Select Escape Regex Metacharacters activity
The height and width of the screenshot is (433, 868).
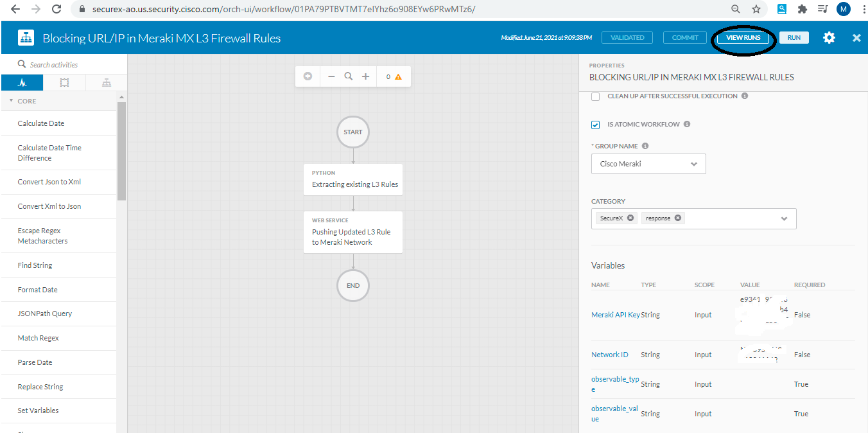[59, 236]
